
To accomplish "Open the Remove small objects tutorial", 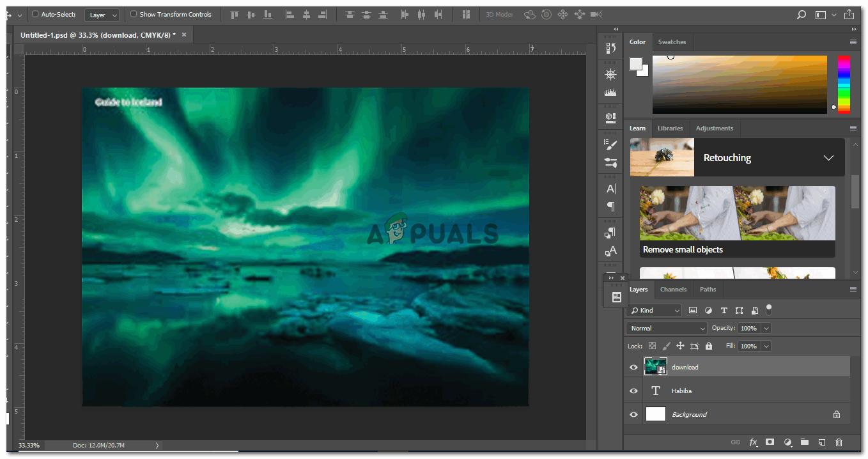I will pyautogui.click(x=737, y=222).
